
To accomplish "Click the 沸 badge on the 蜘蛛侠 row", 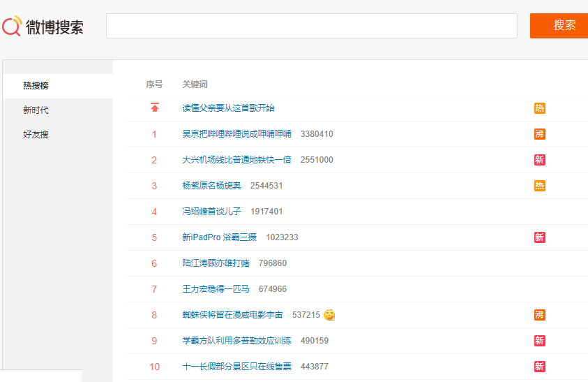I will (x=539, y=315).
